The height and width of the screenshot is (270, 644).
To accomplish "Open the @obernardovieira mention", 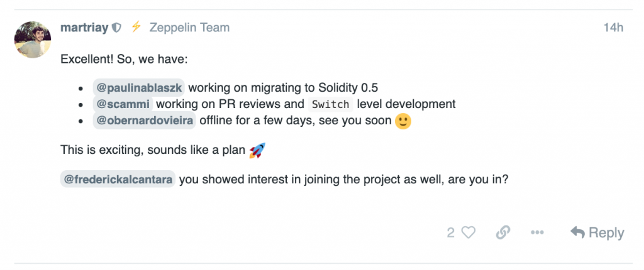I will [x=144, y=121].
